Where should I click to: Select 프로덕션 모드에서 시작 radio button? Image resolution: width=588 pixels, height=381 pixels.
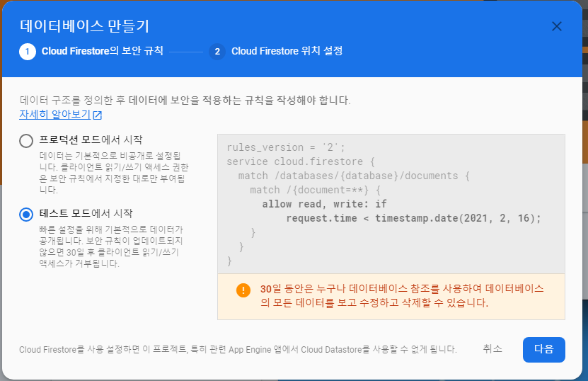click(26, 141)
